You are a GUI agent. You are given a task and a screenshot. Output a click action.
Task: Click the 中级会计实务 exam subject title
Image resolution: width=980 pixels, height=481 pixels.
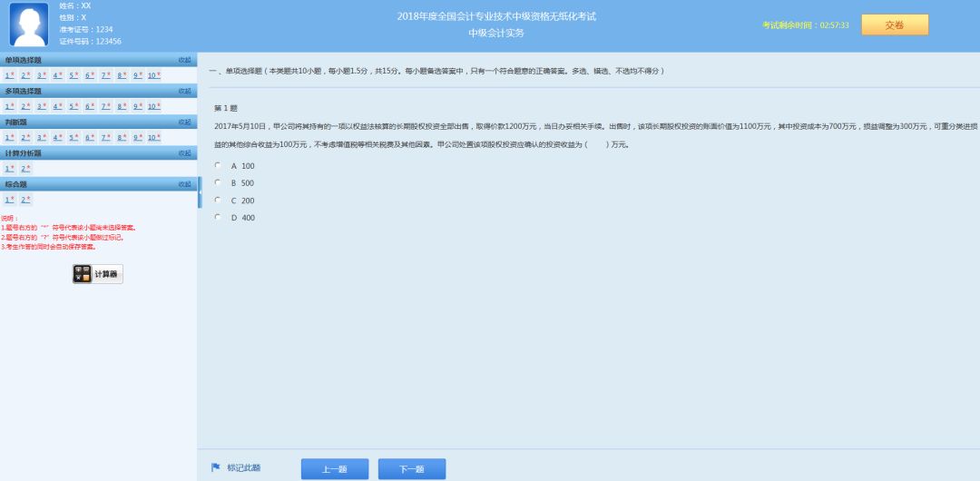tap(496, 34)
